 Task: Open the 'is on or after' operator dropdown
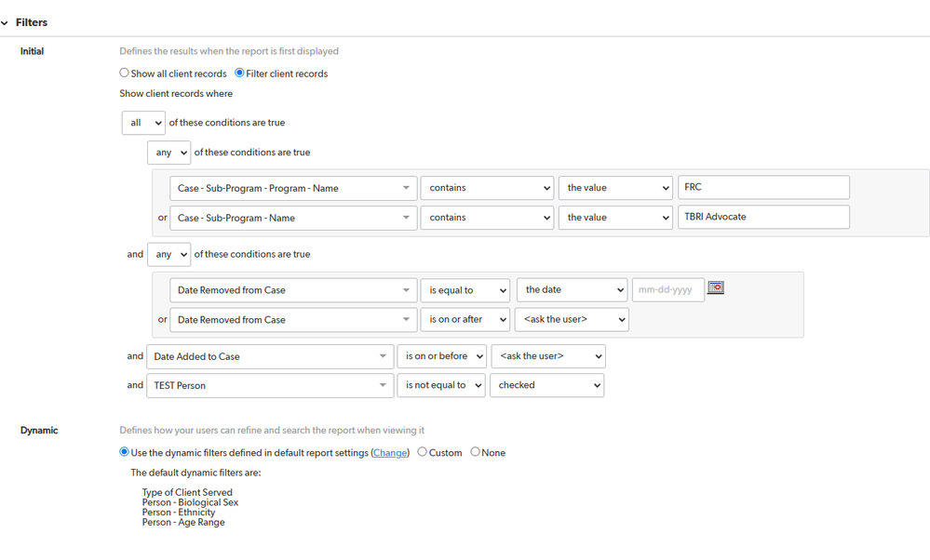(x=465, y=319)
